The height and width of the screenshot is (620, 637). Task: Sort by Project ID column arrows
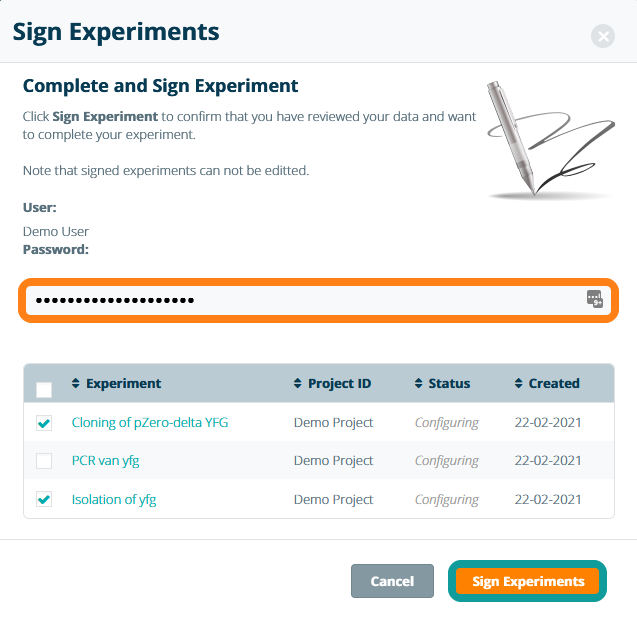pos(298,384)
